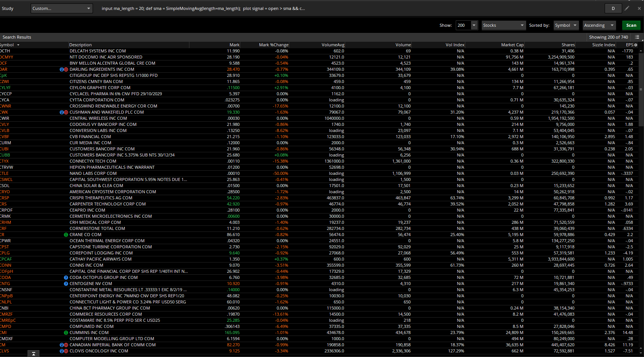Select the DCMYY symbol row

coord(7,57)
